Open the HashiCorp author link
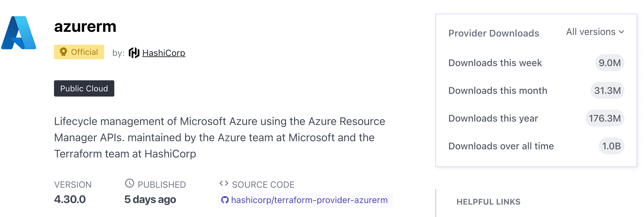 (164, 53)
